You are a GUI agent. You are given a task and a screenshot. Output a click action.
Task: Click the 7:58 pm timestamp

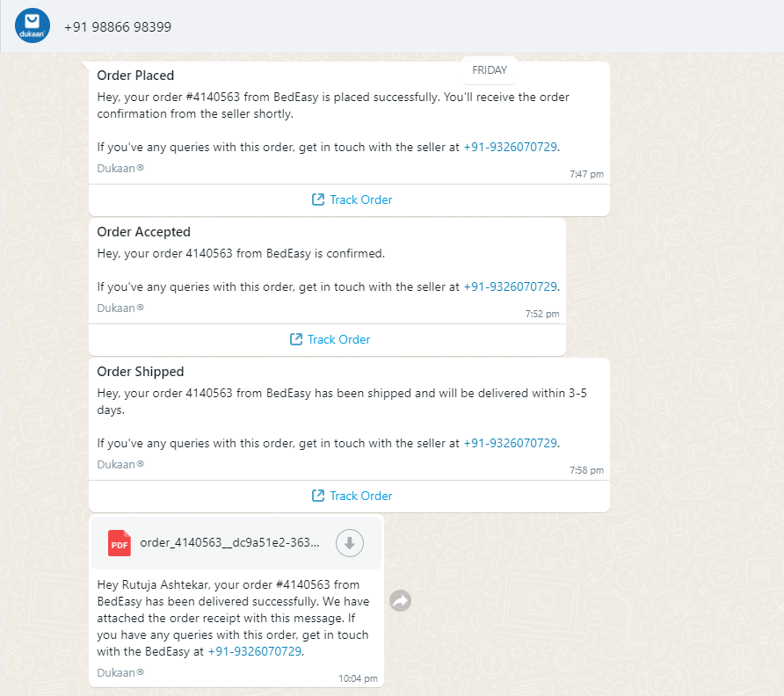[586, 470]
